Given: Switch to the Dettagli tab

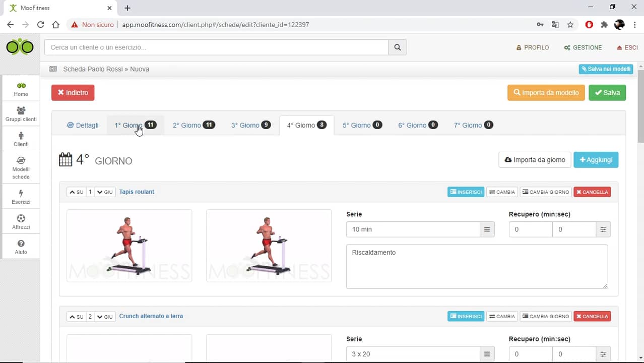Looking at the screenshot, I should (x=83, y=125).
